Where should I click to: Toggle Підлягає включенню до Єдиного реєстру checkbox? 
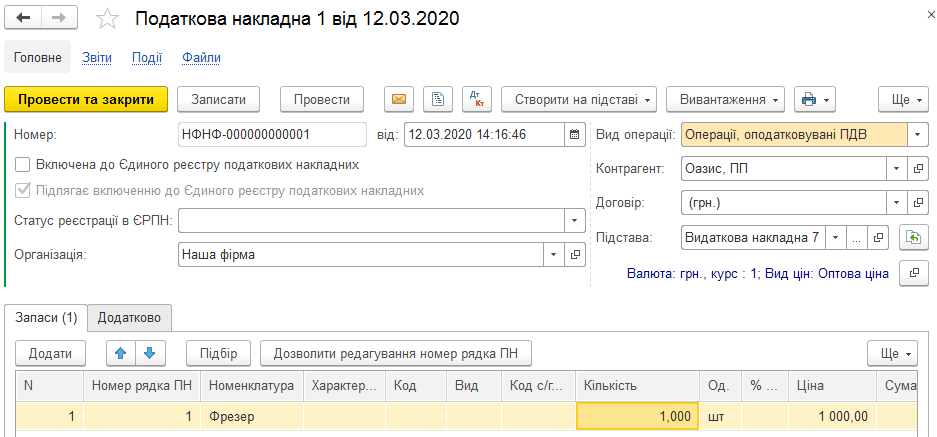(x=23, y=191)
